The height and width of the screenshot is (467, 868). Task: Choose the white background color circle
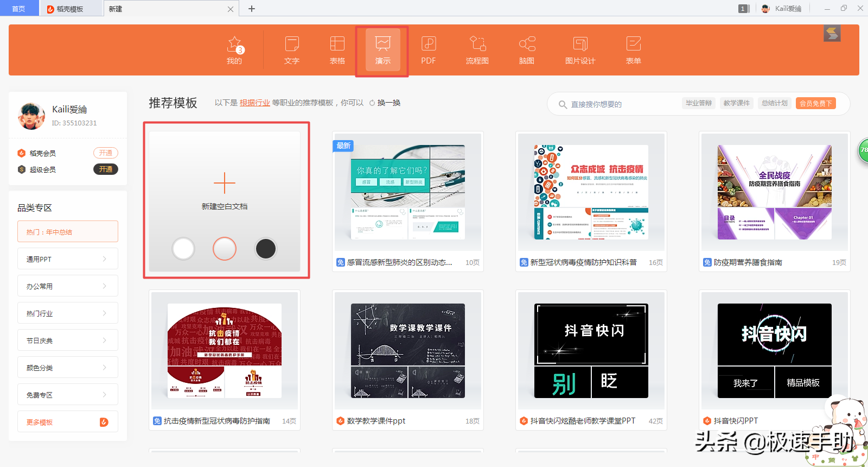point(183,249)
